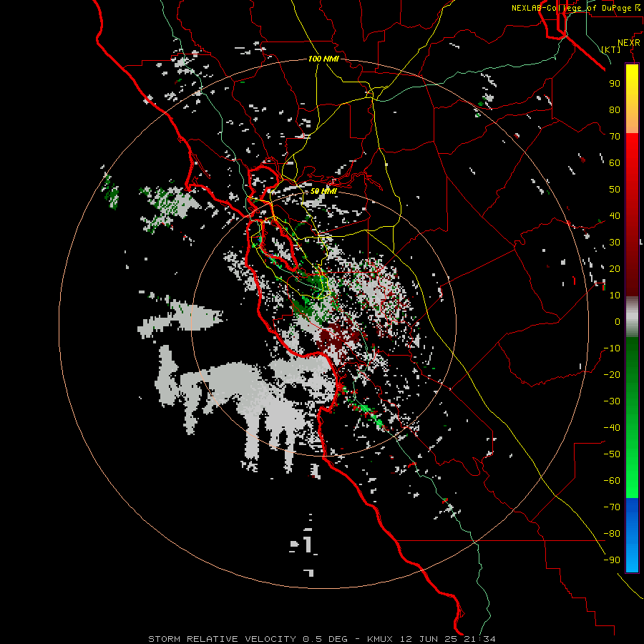Screen dimensions: 644x644
Task: Pick the blue bottom segment of the color bar
Action: point(632,535)
